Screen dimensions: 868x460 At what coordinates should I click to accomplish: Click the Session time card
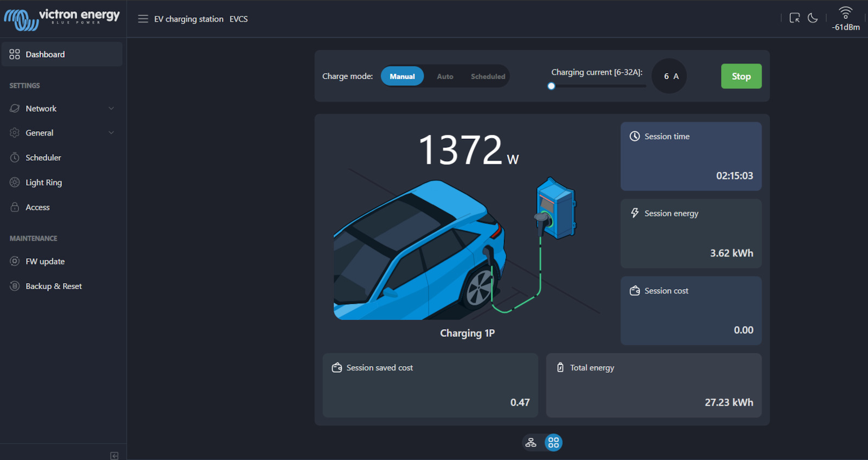(x=691, y=156)
